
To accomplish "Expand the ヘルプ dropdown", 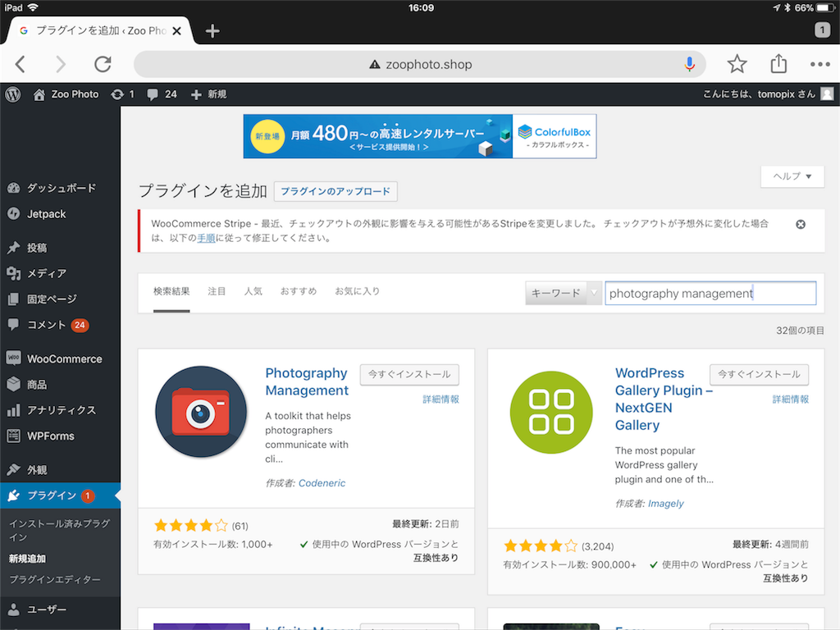I will tap(792, 176).
